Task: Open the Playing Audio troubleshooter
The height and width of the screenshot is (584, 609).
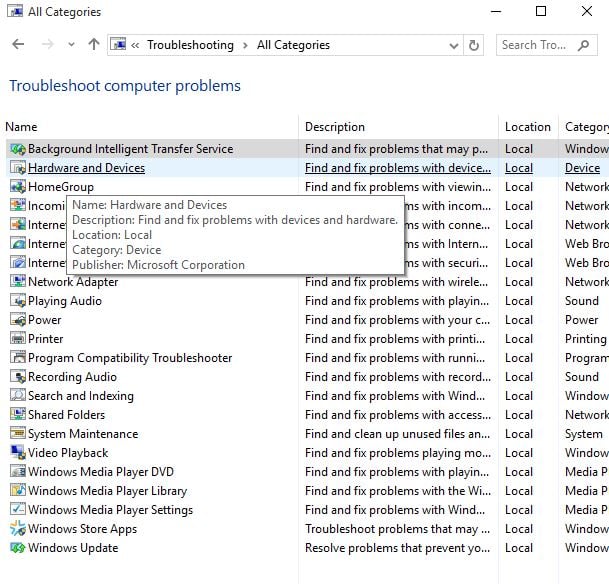Action: [x=65, y=301]
